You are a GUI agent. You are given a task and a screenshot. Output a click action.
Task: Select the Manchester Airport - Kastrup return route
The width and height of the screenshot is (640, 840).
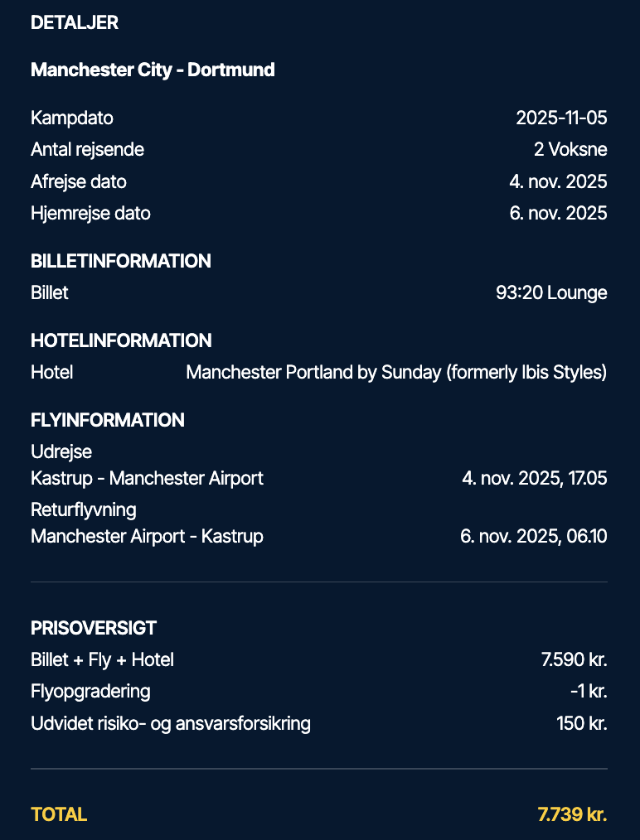pyautogui.click(x=147, y=536)
